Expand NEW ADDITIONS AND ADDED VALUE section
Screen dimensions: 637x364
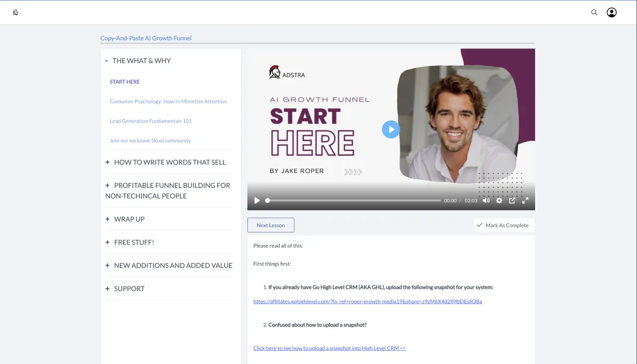pyautogui.click(x=169, y=265)
